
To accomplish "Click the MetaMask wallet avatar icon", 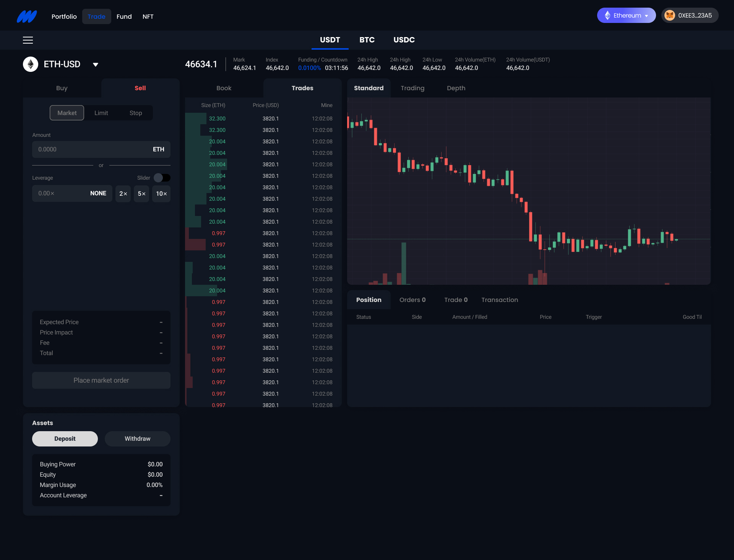I will [670, 15].
